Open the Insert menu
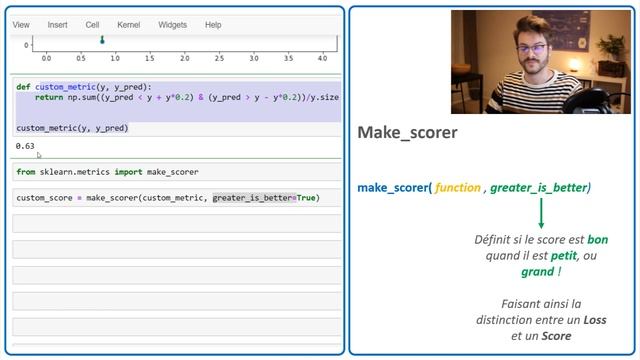This screenshot has width=640, height=360. coord(57,25)
